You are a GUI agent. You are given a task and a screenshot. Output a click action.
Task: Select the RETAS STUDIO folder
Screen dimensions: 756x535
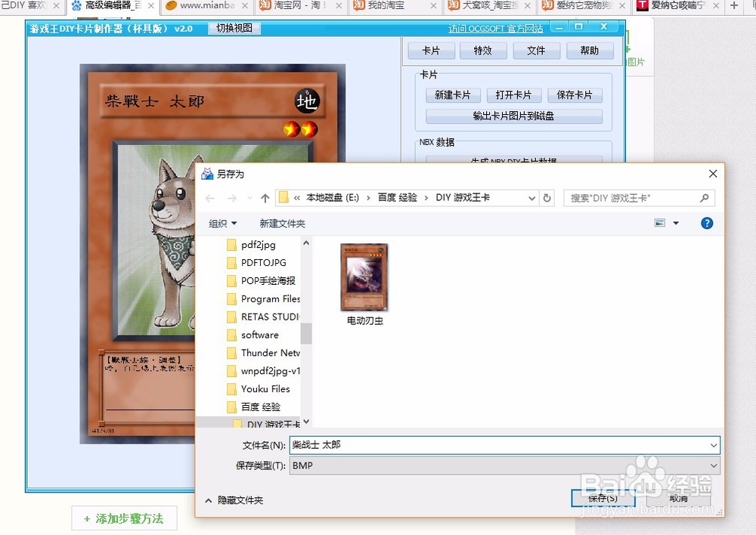pos(263,317)
